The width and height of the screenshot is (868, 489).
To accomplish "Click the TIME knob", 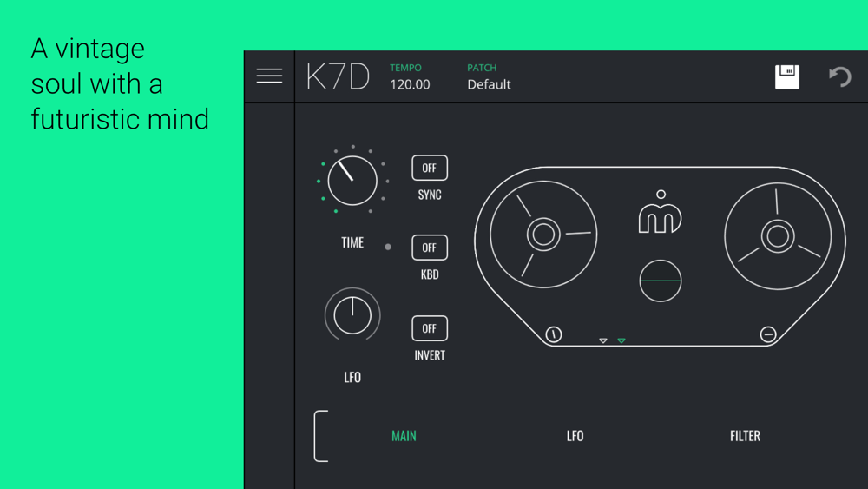I will (352, 181).
